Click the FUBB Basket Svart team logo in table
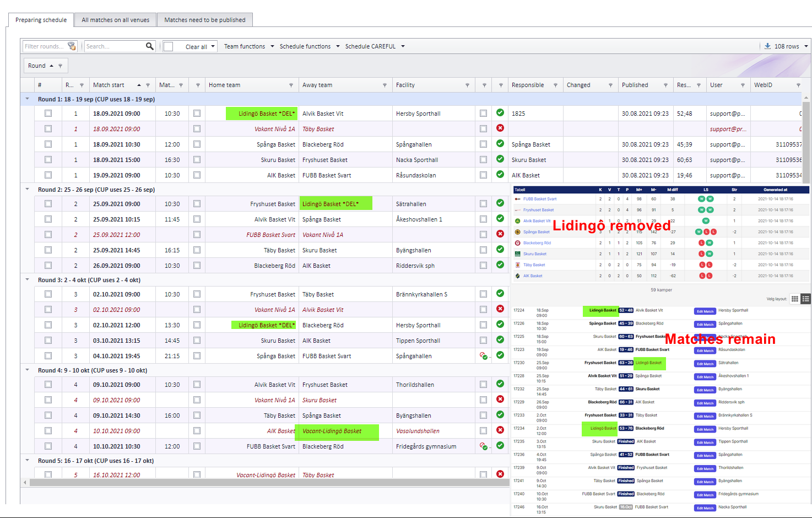 (518, 199)
